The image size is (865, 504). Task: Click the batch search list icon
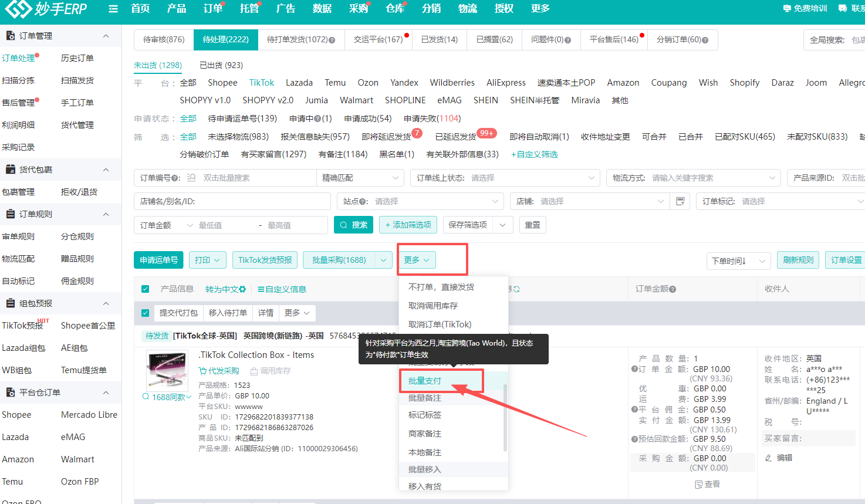pos(191,178)
